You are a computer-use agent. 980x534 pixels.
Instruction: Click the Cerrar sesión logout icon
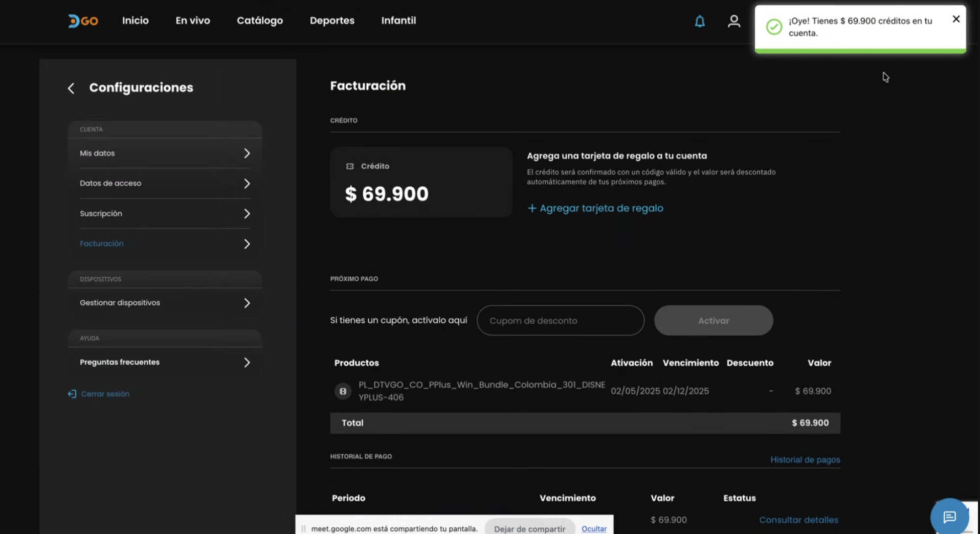72,394
